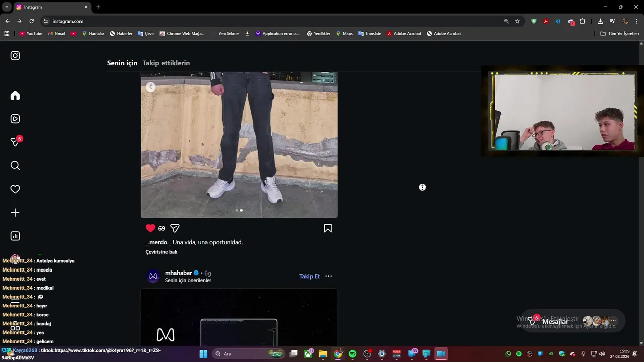This screenshot has width=644, height=362.
Task: Click Çevirisine bak translation link
Action: coord(162,252)
